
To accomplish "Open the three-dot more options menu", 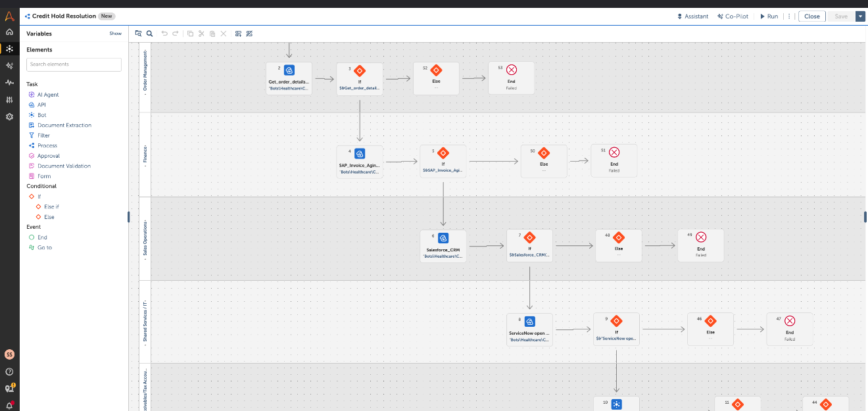I will [x=789, y=16].
